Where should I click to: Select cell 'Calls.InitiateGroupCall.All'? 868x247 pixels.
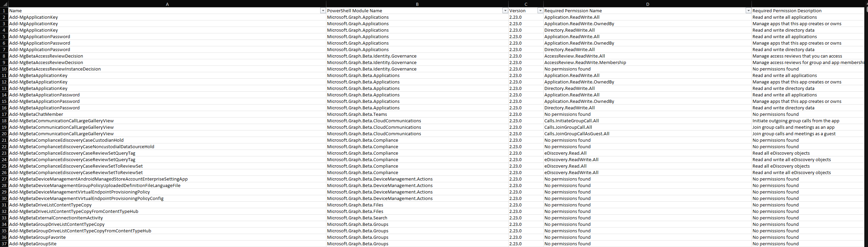point(648,121)
